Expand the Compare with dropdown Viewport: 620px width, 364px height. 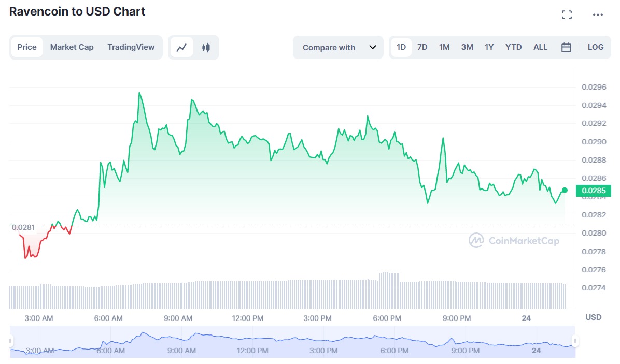pyautogui.click(x=338, y=47)
